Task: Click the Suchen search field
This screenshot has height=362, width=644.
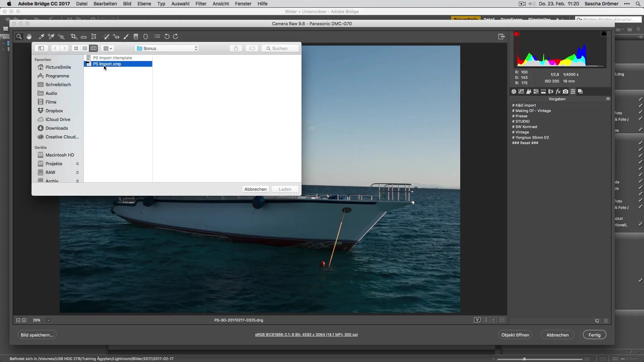Action: (280, 48)
